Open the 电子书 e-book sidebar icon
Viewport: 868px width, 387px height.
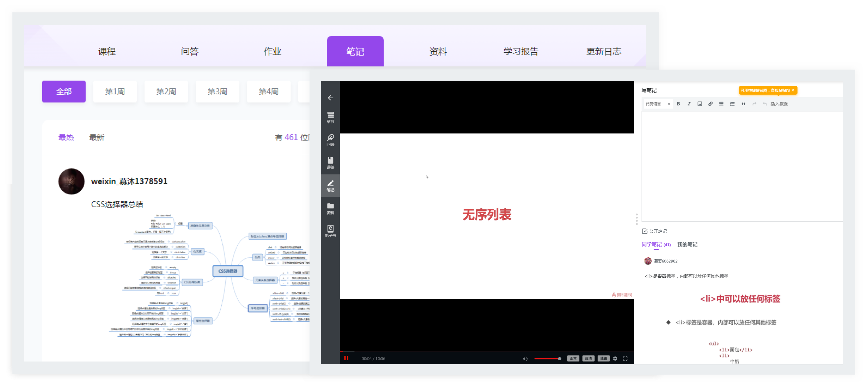point(330,231)
